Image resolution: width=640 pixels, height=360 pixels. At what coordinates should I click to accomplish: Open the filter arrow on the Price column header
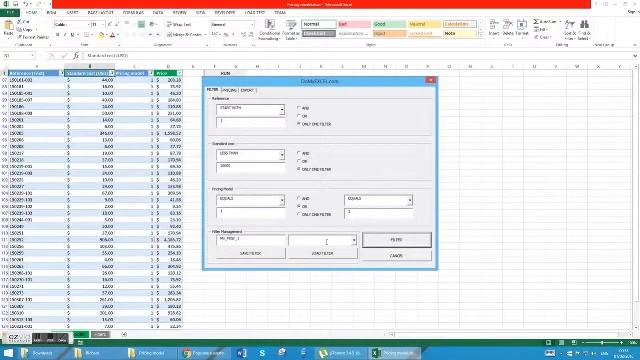179,73
